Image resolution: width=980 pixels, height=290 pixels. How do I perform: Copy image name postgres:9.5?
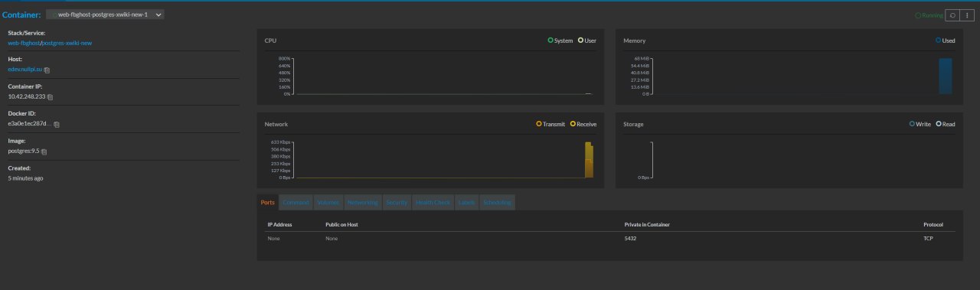pos(44,152)
